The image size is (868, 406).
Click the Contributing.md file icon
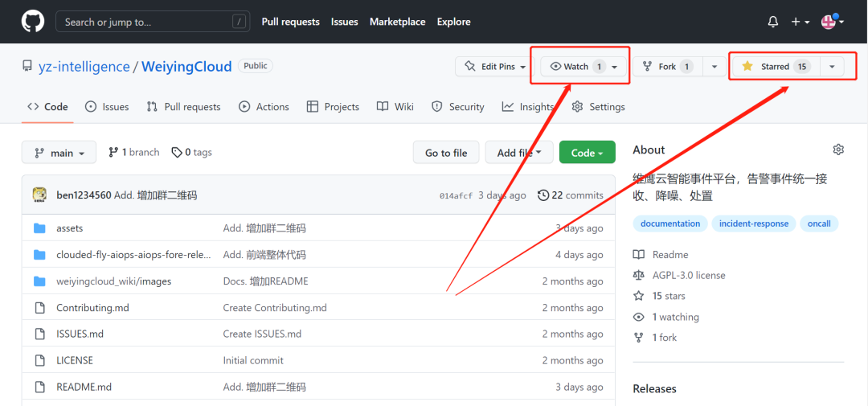coord(39,307)
